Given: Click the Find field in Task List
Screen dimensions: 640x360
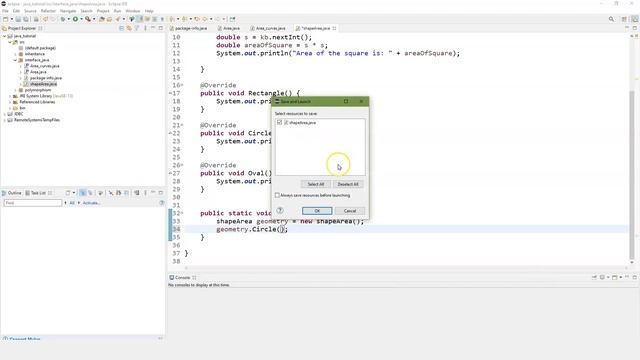Looking at the screenshot, I should tap(33, 203).
